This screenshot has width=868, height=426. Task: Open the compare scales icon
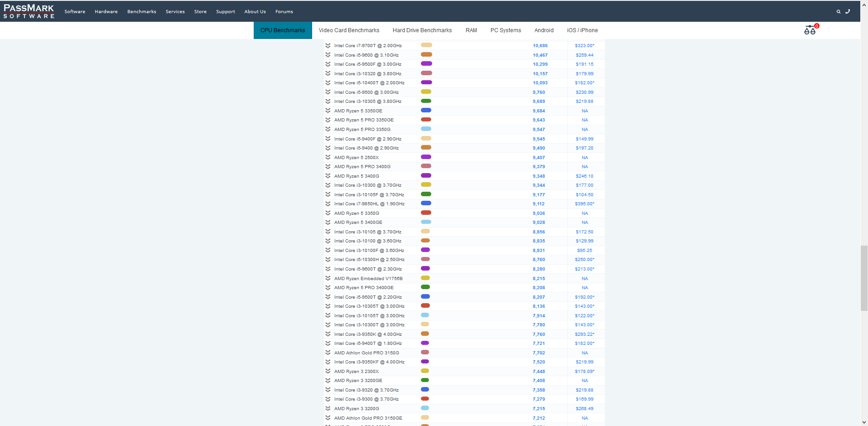[810, 30]
